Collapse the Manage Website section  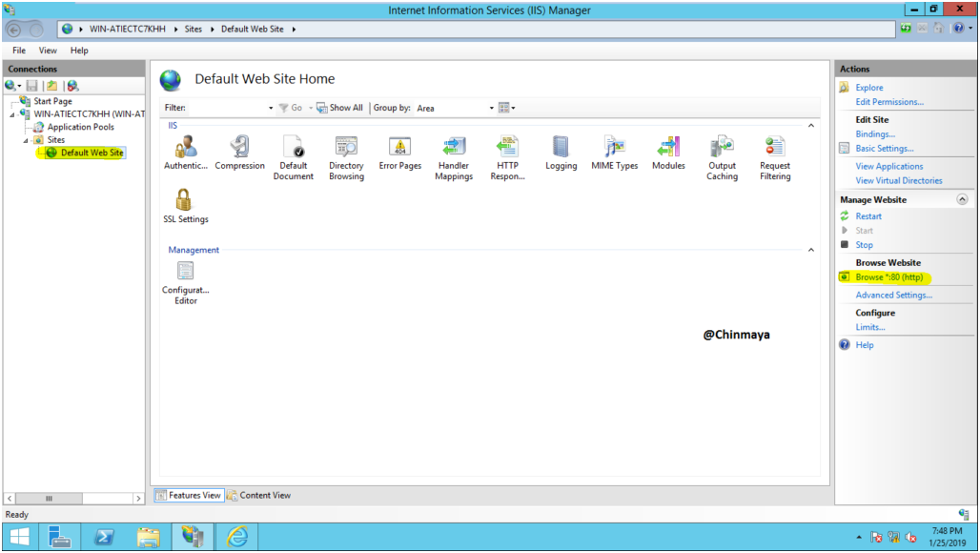(962, 199)
